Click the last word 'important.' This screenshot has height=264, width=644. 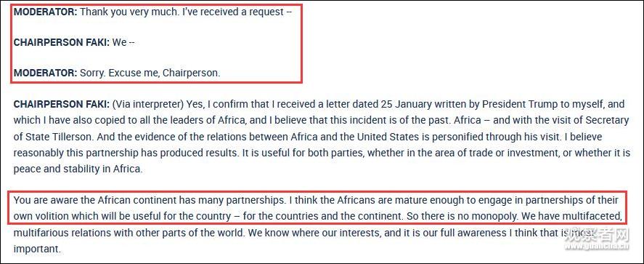37,249
